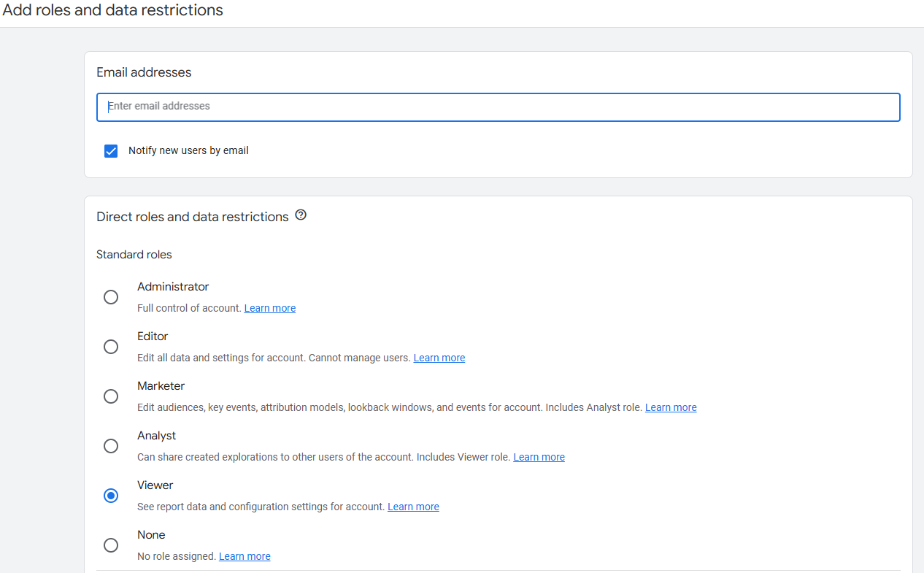Open Learn more link for Editor role

pos(439,358)
